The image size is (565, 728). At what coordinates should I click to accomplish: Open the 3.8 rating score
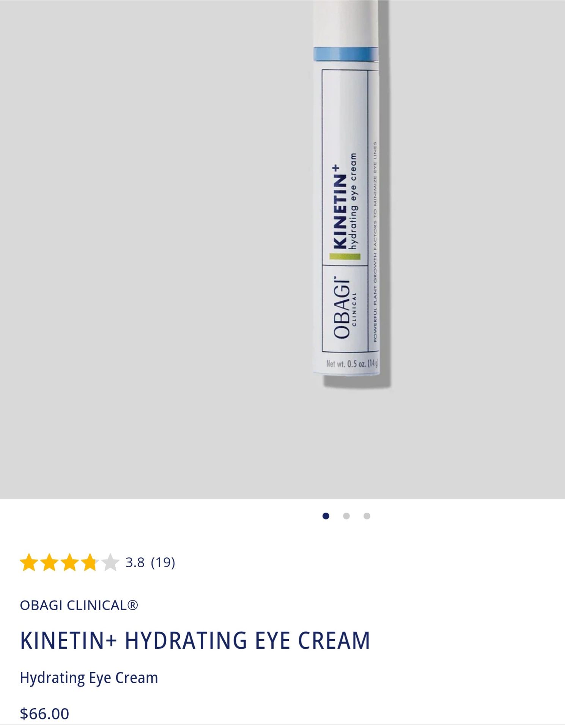click(135, 562)
